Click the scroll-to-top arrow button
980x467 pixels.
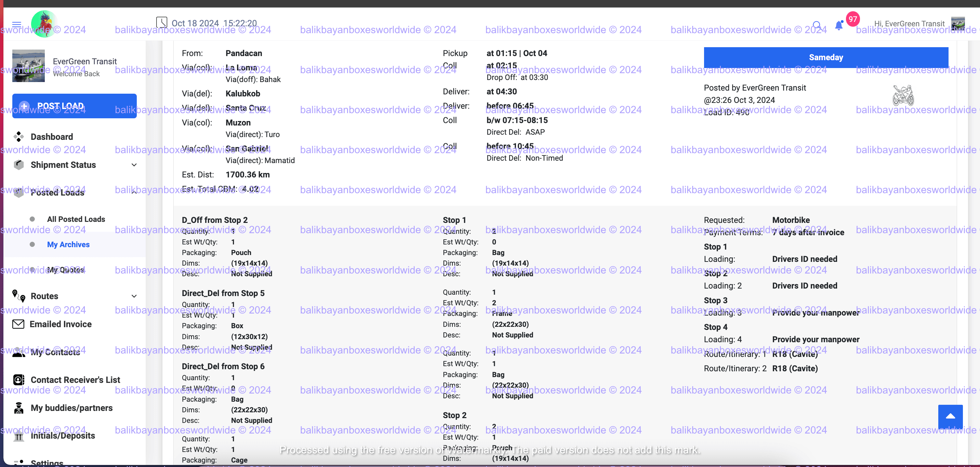(950, 416)
